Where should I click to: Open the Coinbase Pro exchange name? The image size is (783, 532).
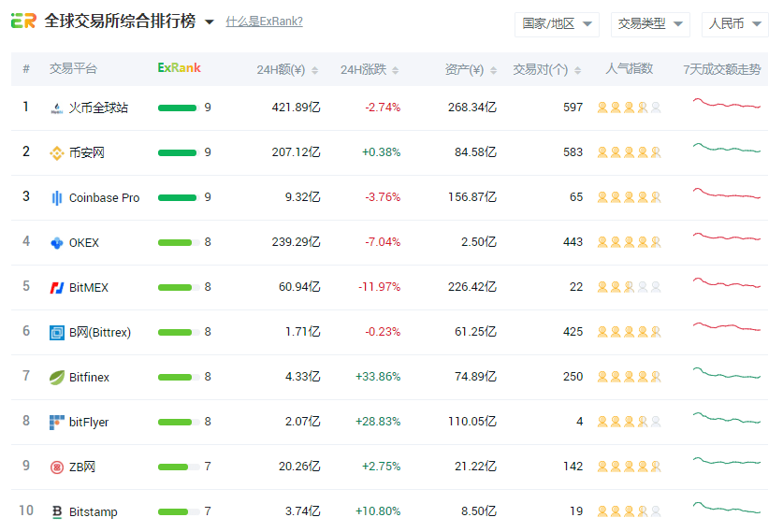(105, 198)
